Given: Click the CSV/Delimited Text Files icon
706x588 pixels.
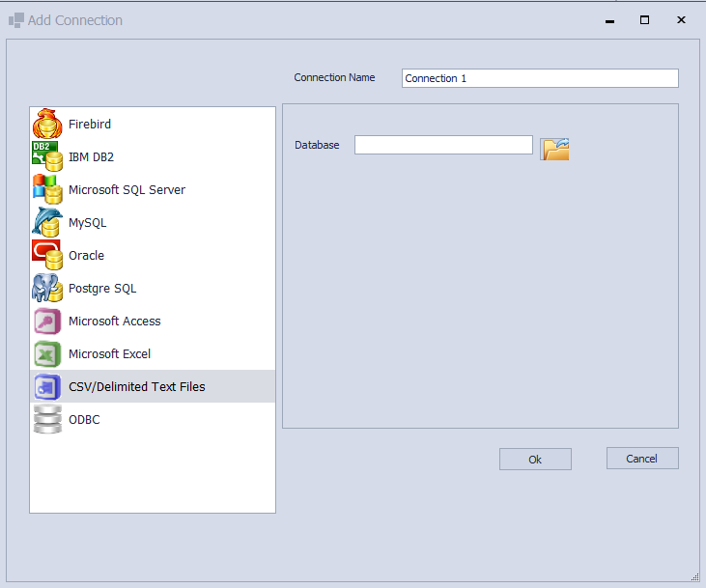Looking at the screenshot, I should (47, 387).
